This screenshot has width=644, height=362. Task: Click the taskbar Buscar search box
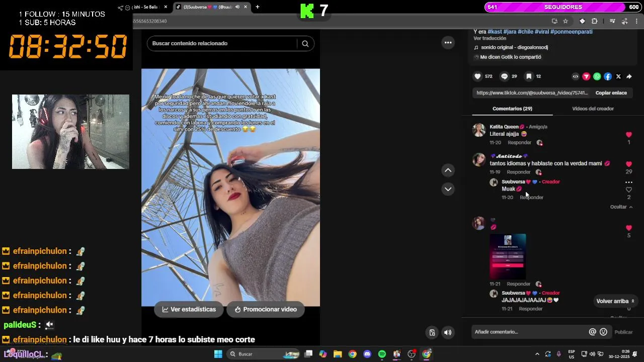click(264, 354)
